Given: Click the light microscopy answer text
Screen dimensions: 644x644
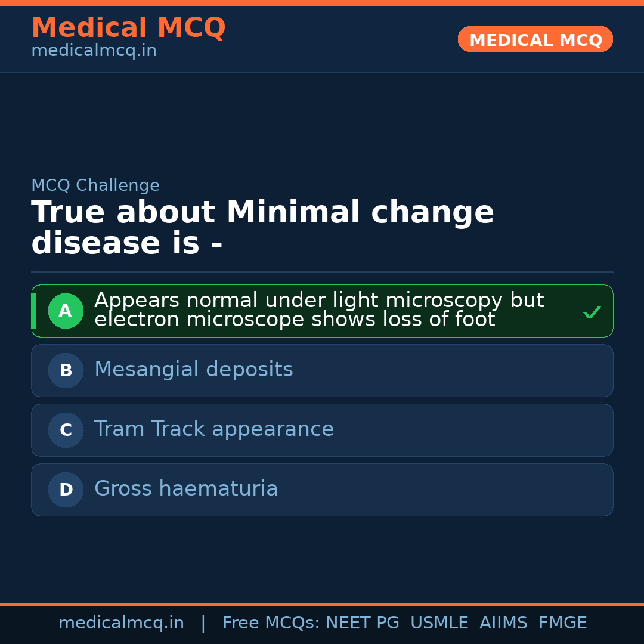Looking at the screenshot, I should (x=319, y=310).
